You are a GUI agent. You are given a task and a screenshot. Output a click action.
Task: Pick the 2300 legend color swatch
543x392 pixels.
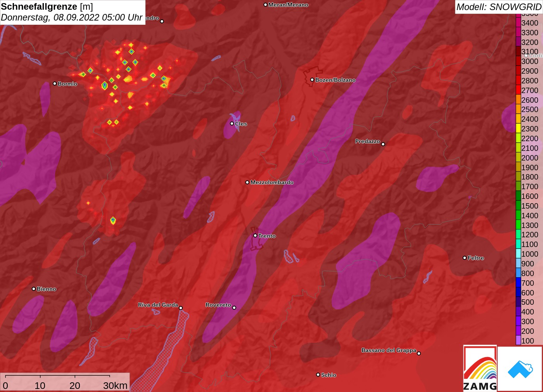518,129
